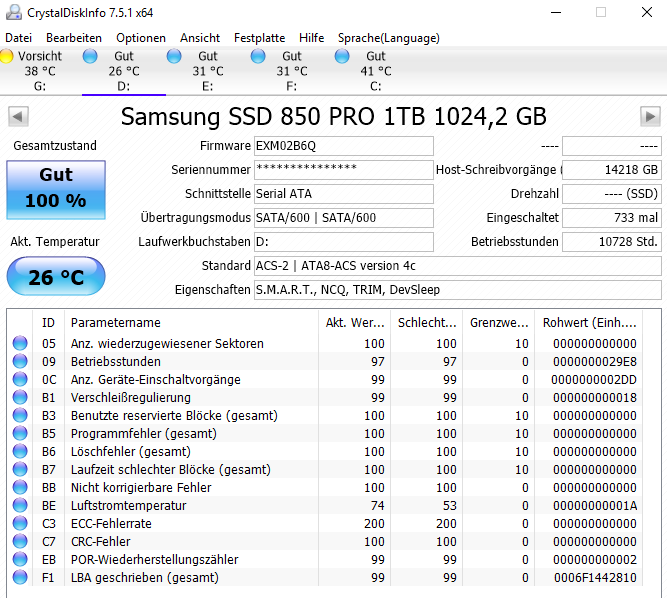The width and height of the screenshot is (667, 598).
Task: Click status icon of attribute B5 row
Action: 20,433
